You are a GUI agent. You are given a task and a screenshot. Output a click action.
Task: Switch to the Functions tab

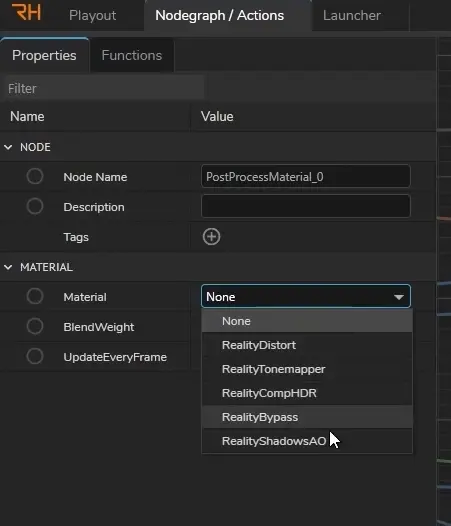click(x=132, y=55)
